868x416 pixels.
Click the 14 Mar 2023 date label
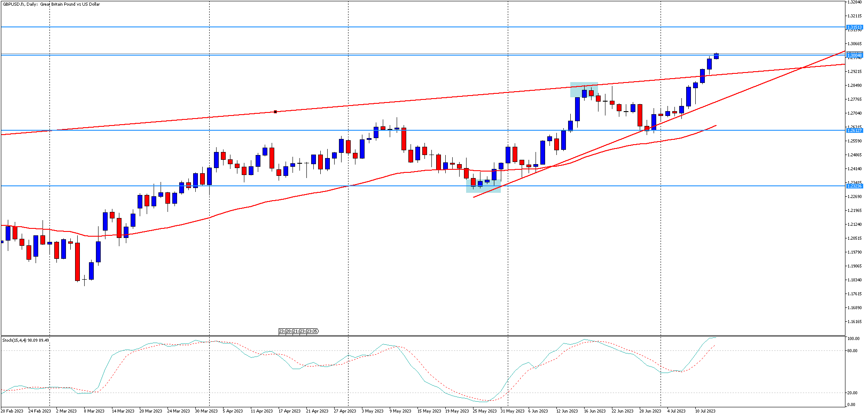(123, 411)
